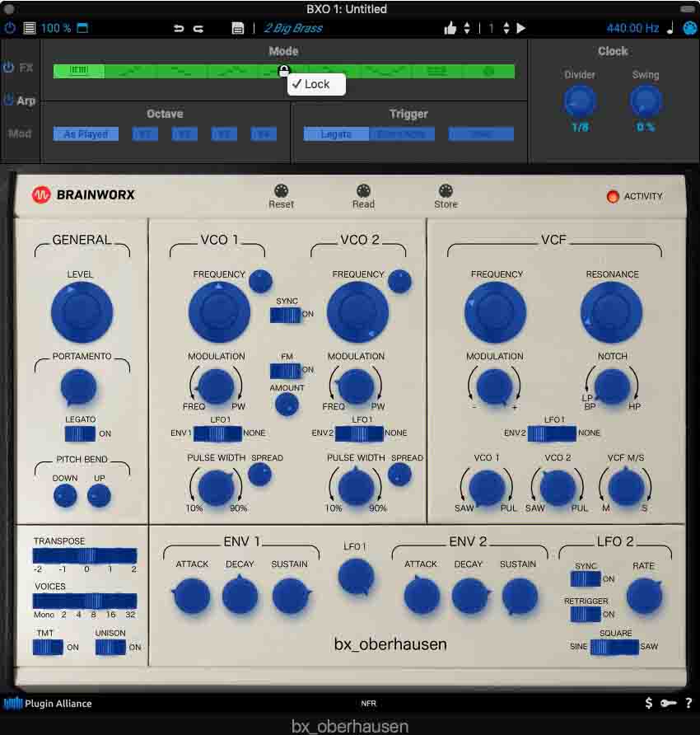Open the 2 Big Brass preset menu
This screenshot has width=700, height=735.
[x=293, y=28]
